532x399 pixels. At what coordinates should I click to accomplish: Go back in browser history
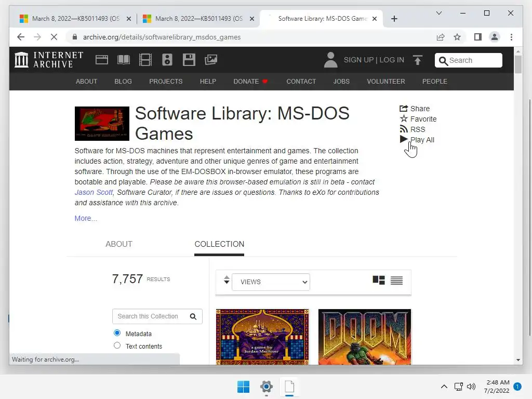point(21,37)
